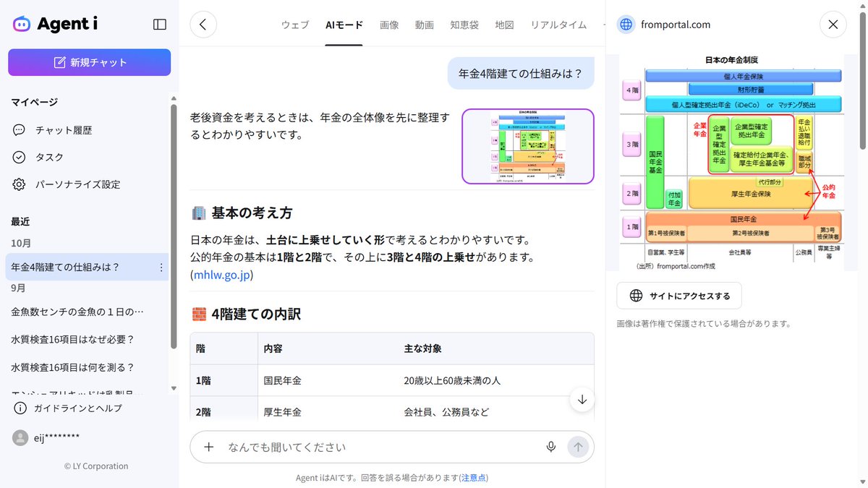Switch to the 地図 tab

505,25
